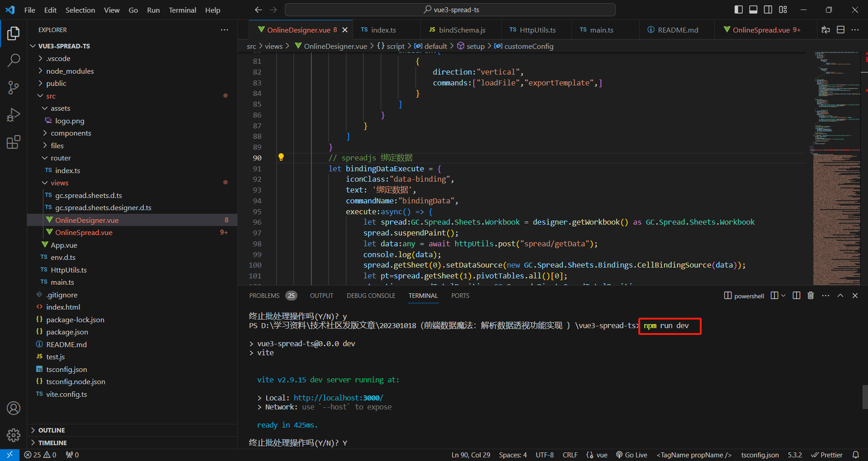Expand the TIMELINE section

pyautogui.click(x=132, y=443)
